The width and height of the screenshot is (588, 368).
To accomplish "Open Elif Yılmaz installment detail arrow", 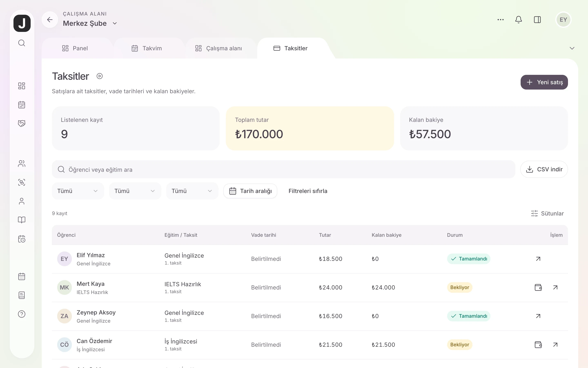I will pos(538,259).
